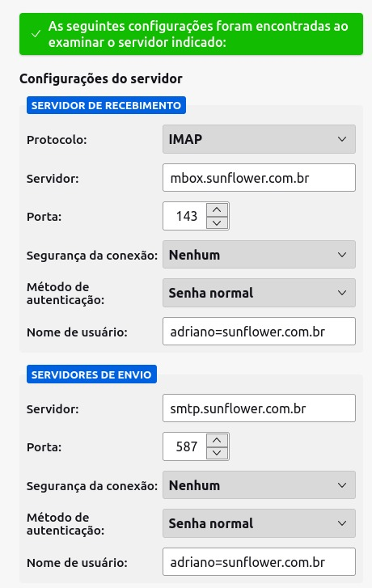This screenshot has height=588, width=372.
Task: Increase outgoing port 587 with up arrow
Action: click(217, 440)
